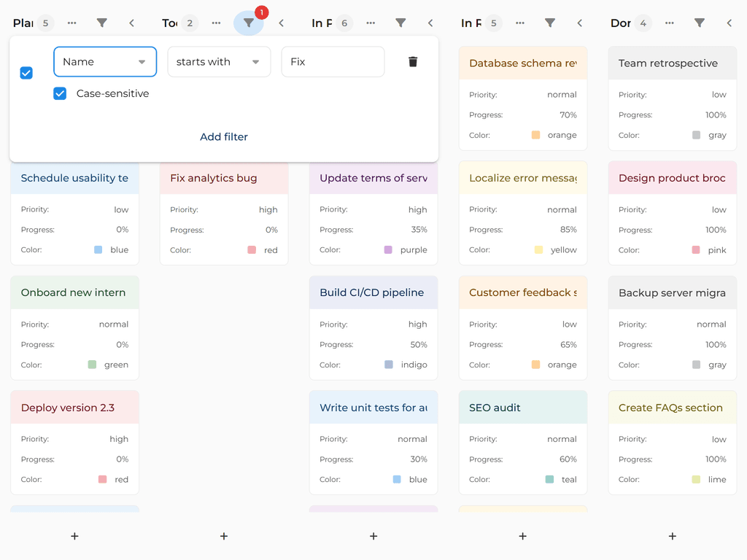Image resolution: width=747 pixels, height=560 pixels.
Task: Open the Name field dropdown
Action: (x=104, y=62)
